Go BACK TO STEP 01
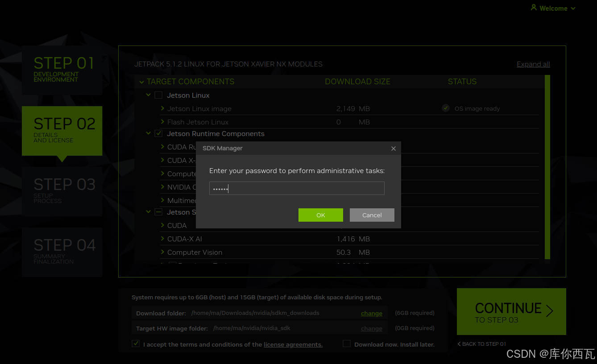This screenshot has width=597, height=364. [482, 344]
